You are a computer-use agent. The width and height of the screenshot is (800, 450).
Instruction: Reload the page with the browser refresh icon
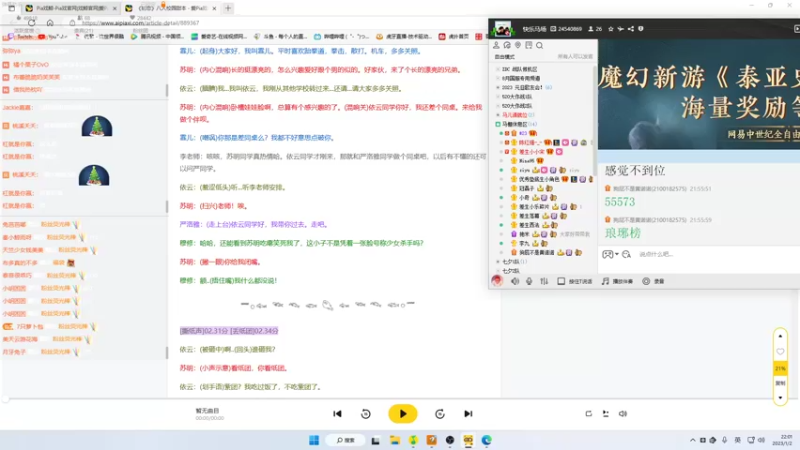32,23
